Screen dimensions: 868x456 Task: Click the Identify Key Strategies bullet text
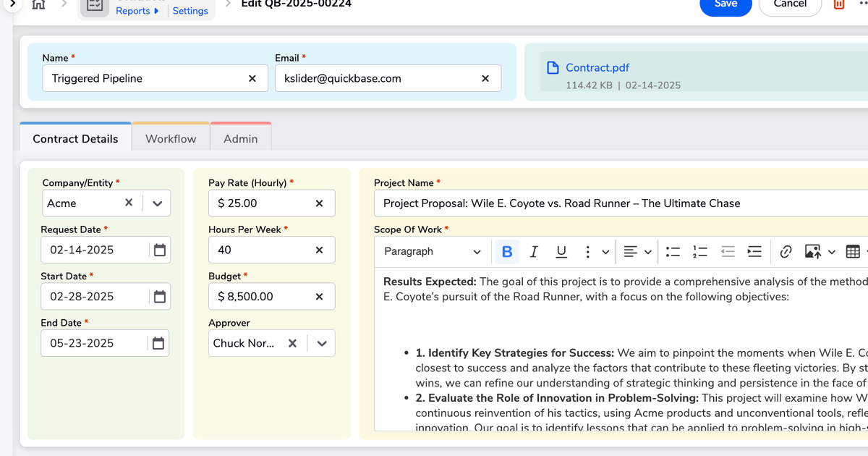tap(642, 368)
